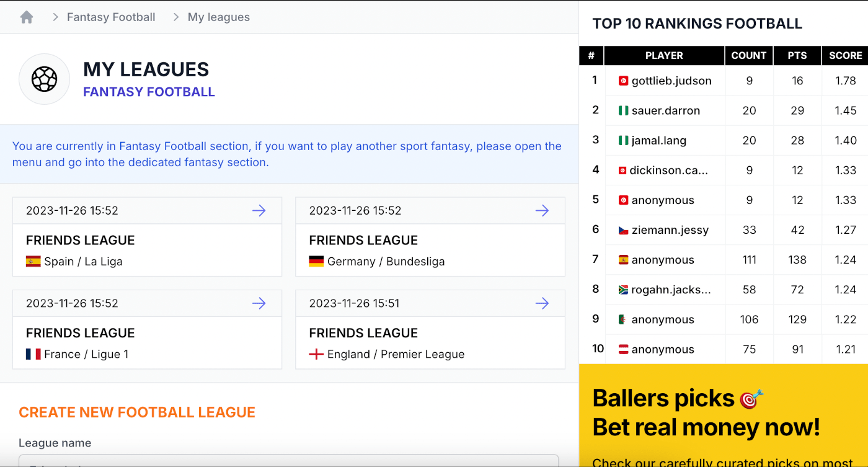Click the League name input field
Image resolution: width=868 pixels, height=467 pixels.
pyautogui.click(x=289, y=464)
